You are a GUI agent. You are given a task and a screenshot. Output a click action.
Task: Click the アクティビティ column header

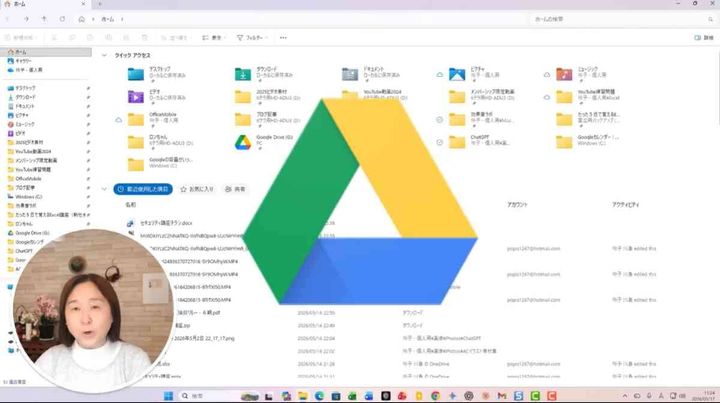click(x=625, y=205)
